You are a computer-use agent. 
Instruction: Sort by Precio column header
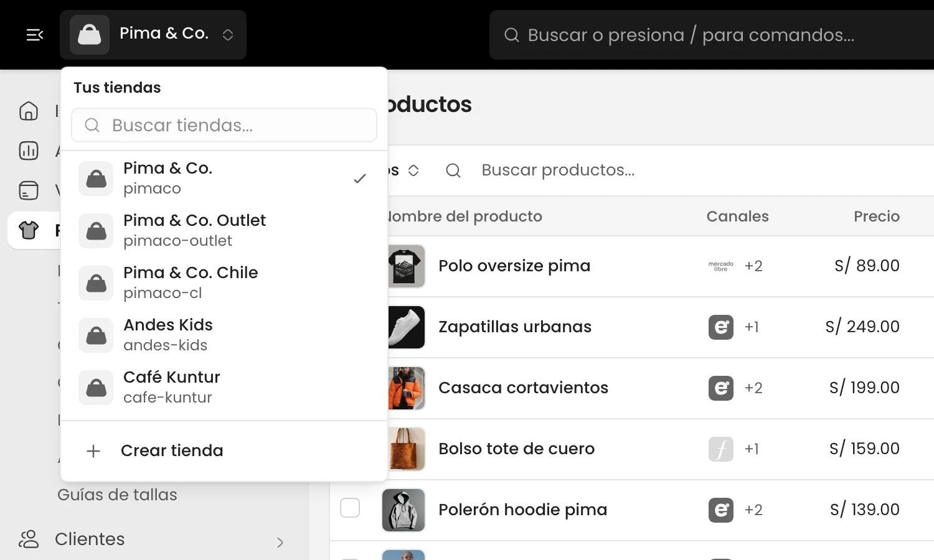(x=877, y=217)
